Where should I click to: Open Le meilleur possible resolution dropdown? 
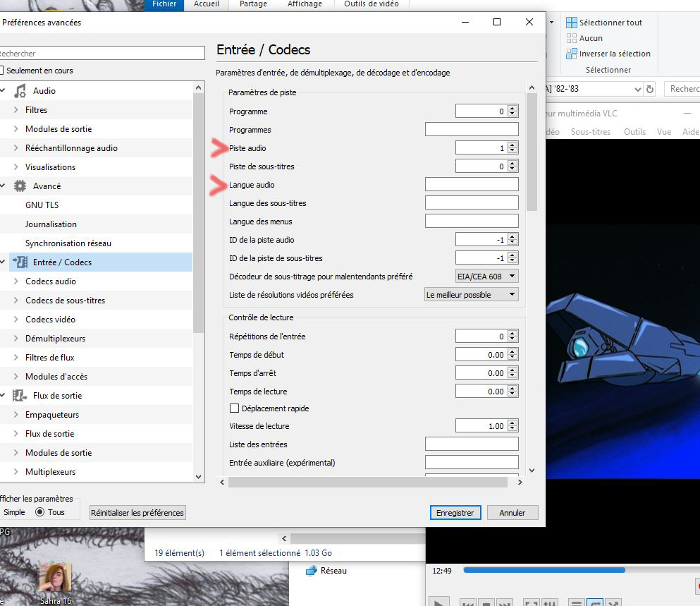[472, 294]
